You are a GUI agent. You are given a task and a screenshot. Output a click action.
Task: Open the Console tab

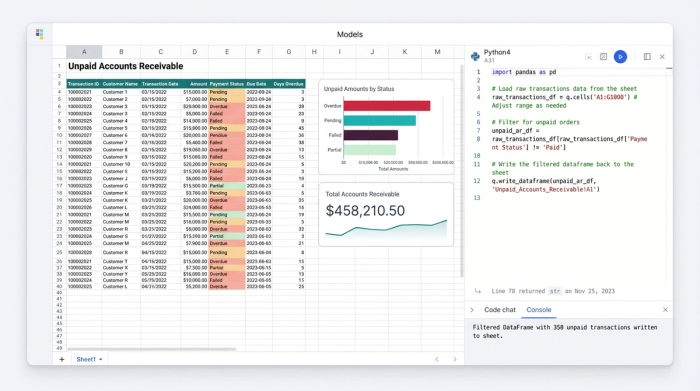[x=538, y=310]
